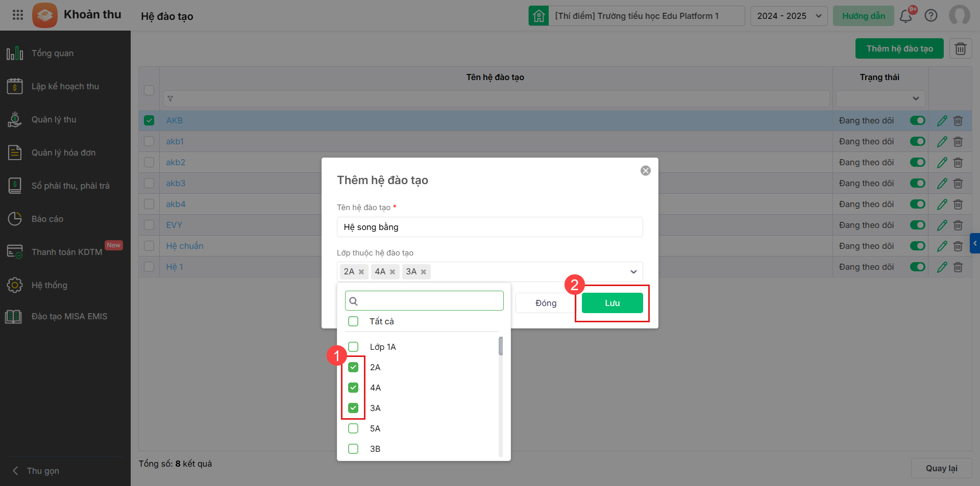Open the app launcher grid icon
980x486 pixels.
pyautogui.click(x=18, y=15)
